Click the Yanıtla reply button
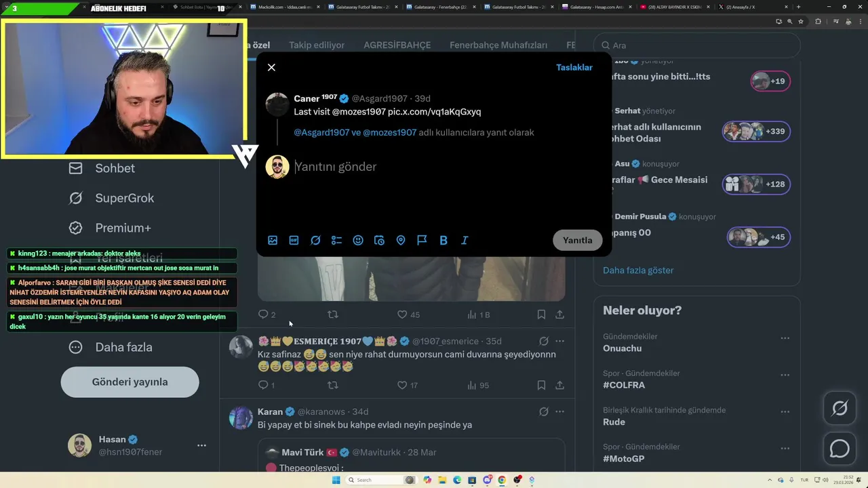 578,240
